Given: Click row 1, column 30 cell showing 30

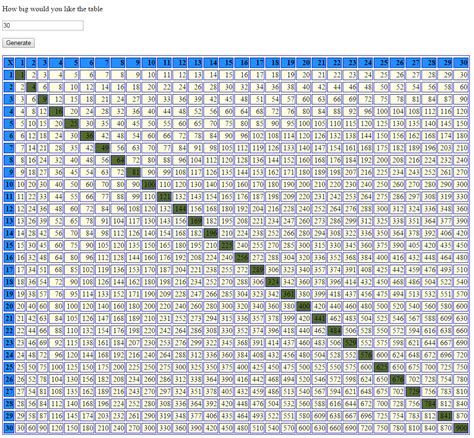Looking at the screenshot, I should pyautogui.click(x=461, y=75).
